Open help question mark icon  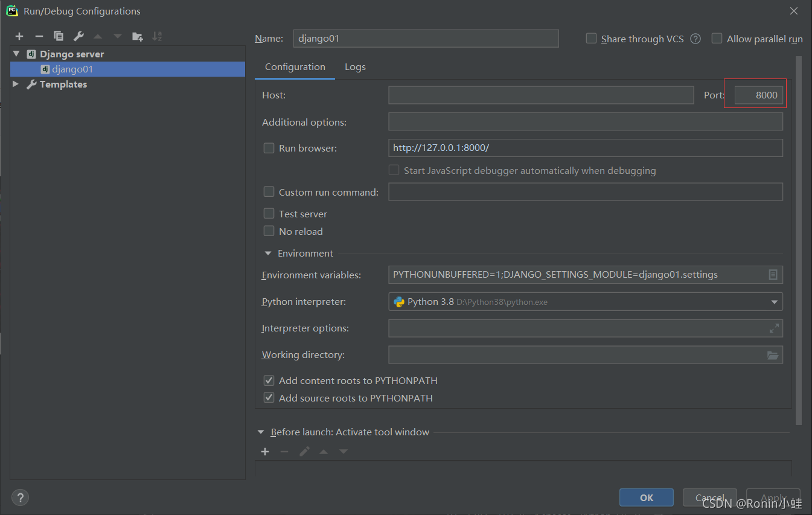coord(20,497)
